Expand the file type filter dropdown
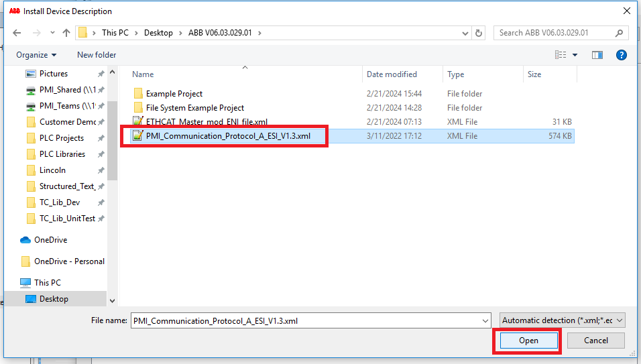The width and height of the screenshot is (641, 364). tap(563, 320)
